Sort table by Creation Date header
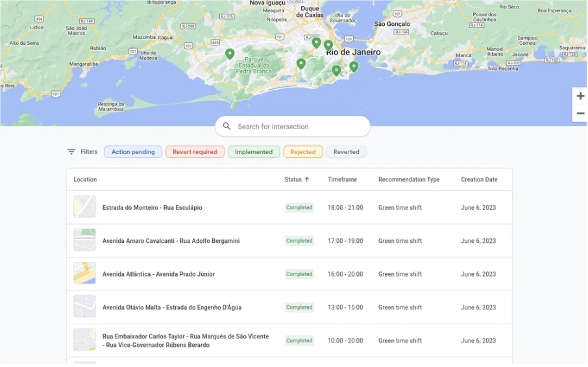Viewport: 588px width, 367px height. click(x=479, y=180)
